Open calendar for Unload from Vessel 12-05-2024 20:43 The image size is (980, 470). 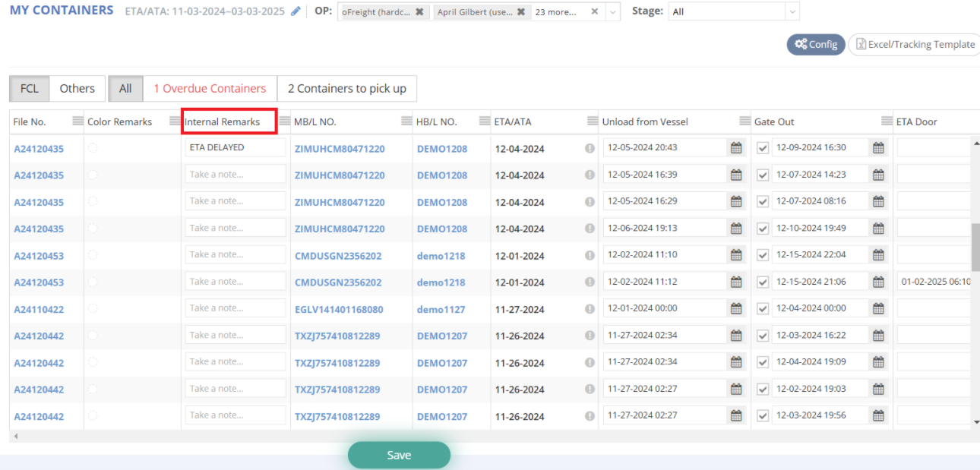(735, 148)
